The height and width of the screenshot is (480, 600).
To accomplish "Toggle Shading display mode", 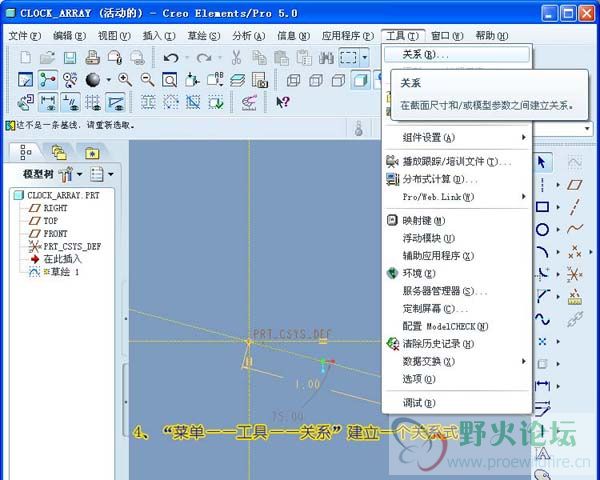I will pyautogui.click(x=360, y=80).
